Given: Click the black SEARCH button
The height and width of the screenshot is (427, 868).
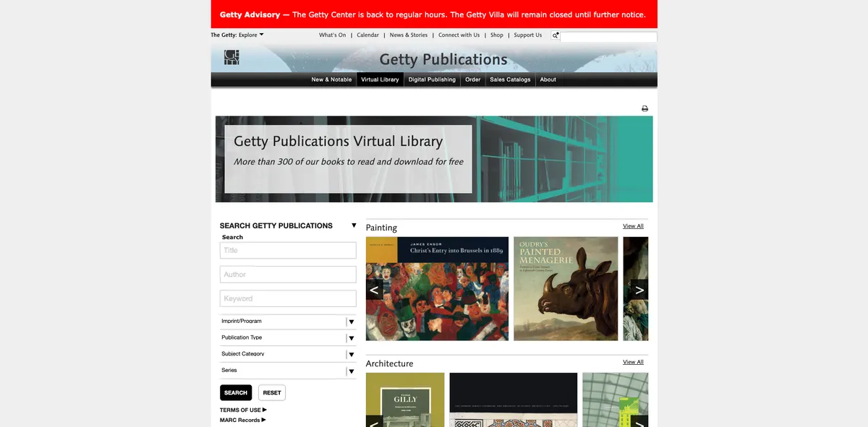Looking at the screenshot, I should (236, 392).
